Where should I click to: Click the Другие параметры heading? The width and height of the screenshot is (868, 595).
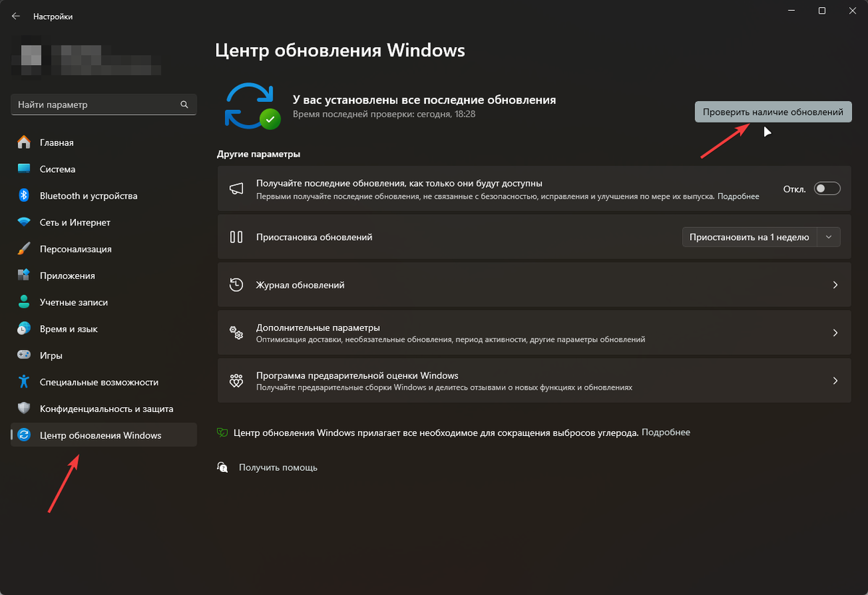click(258, 154)
